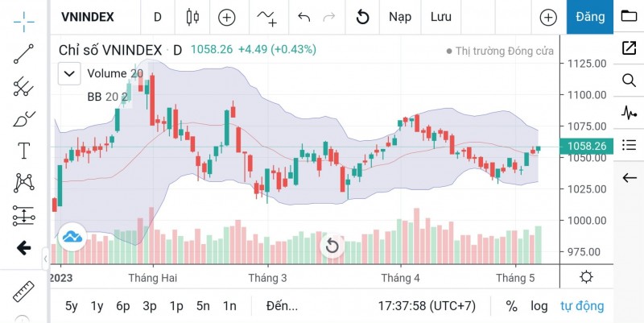This screenshot has height=323, width=644.
Task: Click the Đăng button
Action: (590, 17)
